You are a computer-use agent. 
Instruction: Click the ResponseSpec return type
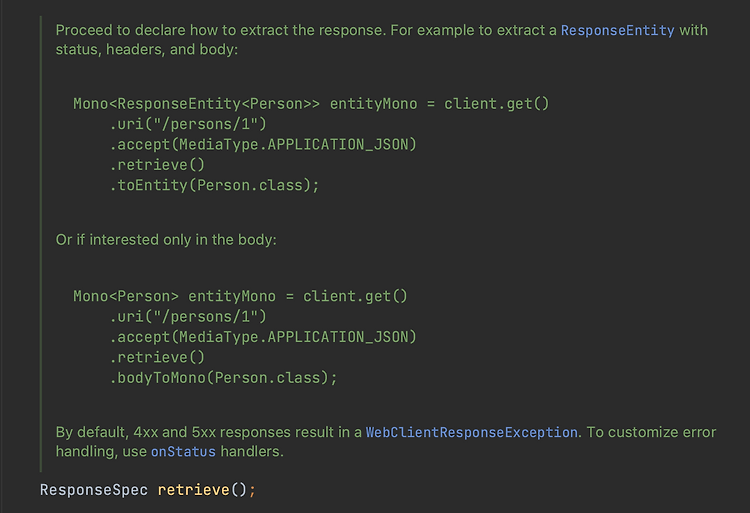click(94, 490)
